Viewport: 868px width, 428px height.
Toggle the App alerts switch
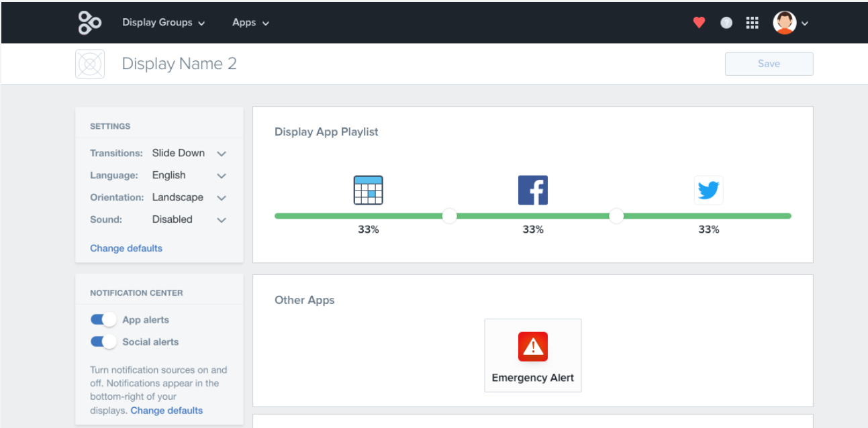[103, 320]
